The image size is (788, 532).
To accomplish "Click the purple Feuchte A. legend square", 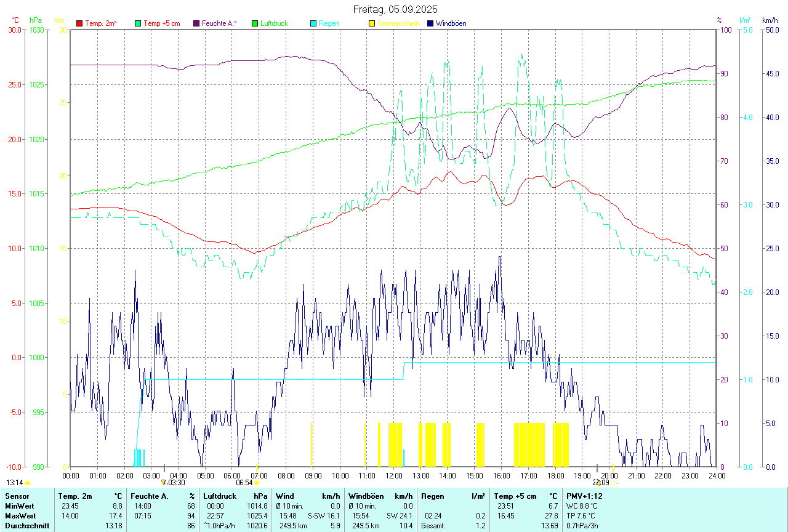I will pos(196,23).
